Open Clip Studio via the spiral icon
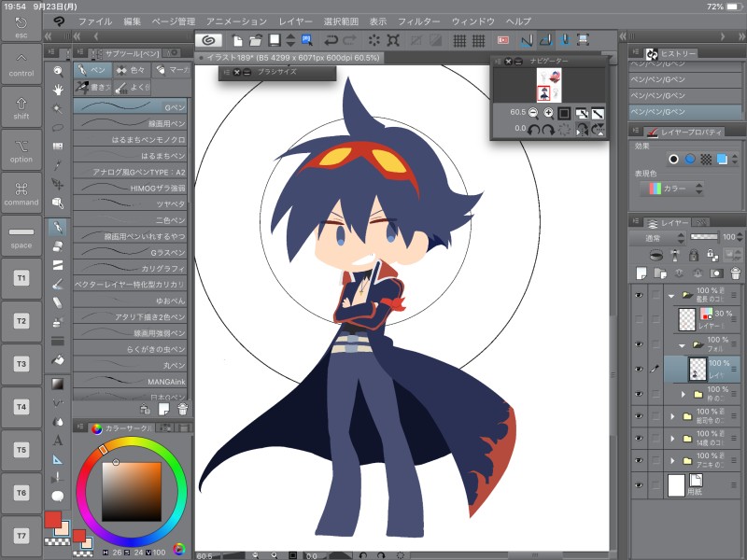The image size is (747, 560). pyautogui.click(x=208, y=40)
